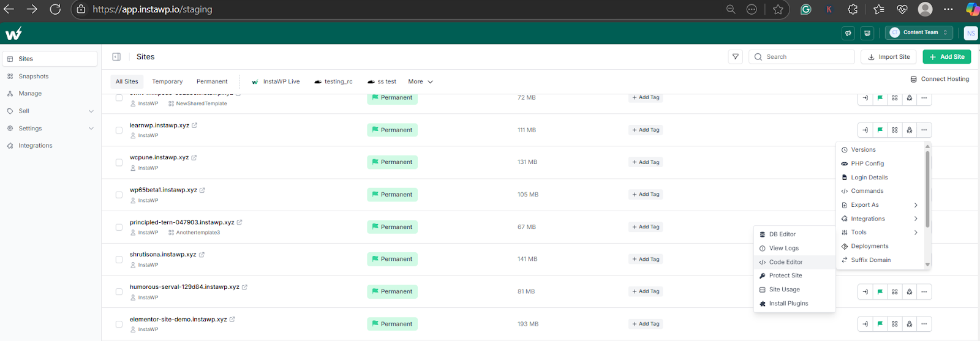Bookmark page with browser star icon
980x341 pixels.
pyautogui.click(x=778, y=9)
